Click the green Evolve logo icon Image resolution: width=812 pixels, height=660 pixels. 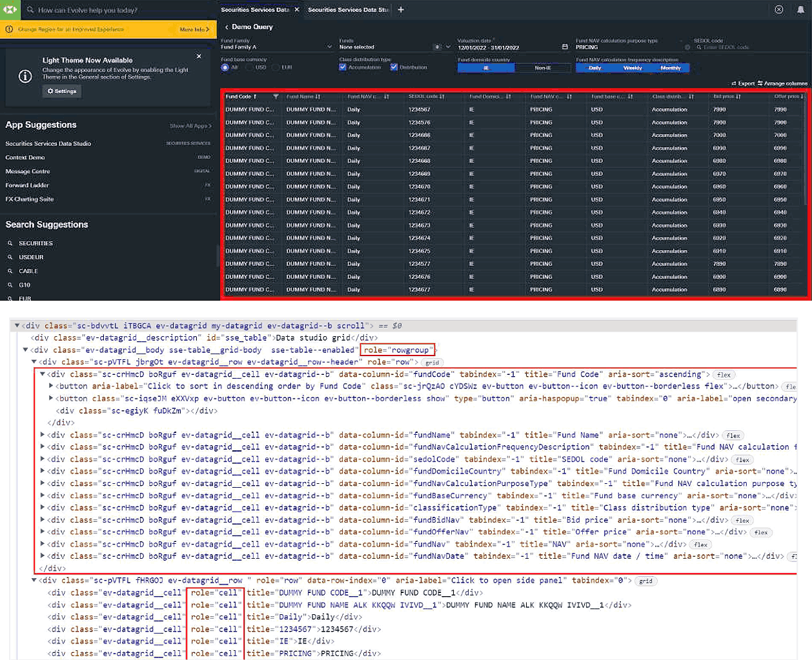(x=10, y=10)
